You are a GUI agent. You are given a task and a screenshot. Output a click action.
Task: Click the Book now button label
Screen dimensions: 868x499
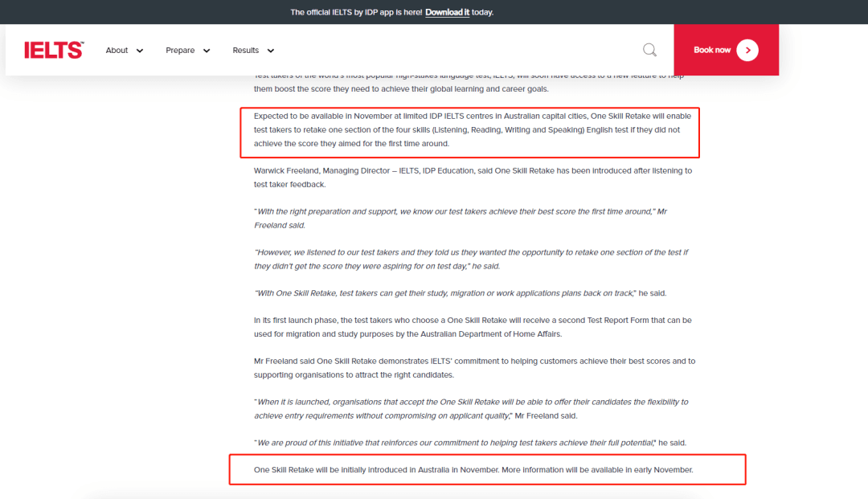pyautogui.click(x=712, y=51)
